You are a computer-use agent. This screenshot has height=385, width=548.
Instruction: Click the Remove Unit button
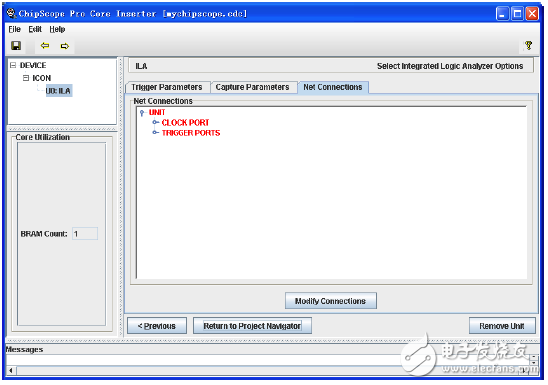pyautogui.click(x=502, y=326)
